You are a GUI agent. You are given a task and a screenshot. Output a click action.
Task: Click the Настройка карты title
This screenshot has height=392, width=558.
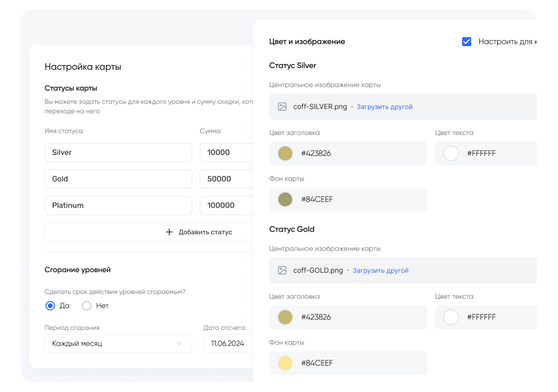tap(83, 67)
